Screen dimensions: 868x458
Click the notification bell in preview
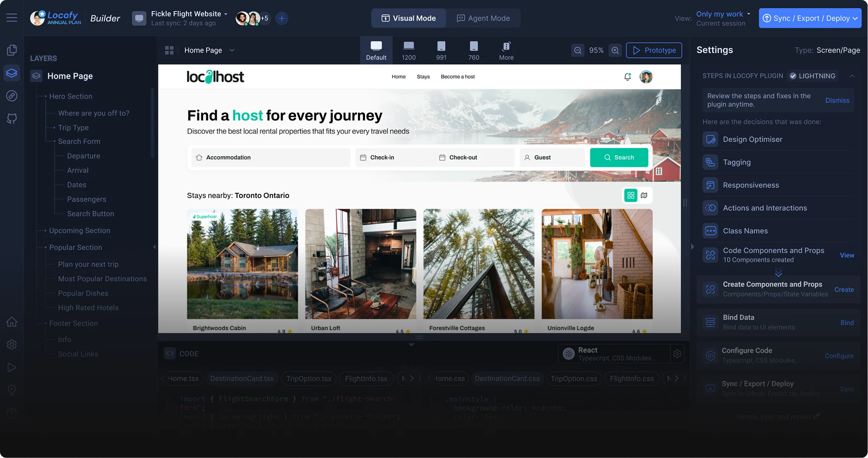coord(628,76)
